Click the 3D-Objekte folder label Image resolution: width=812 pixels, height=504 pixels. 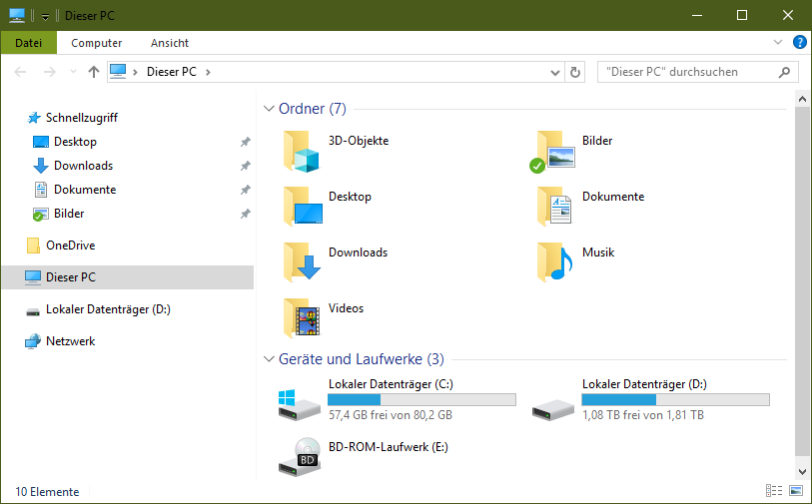click(x=359, y=141)
